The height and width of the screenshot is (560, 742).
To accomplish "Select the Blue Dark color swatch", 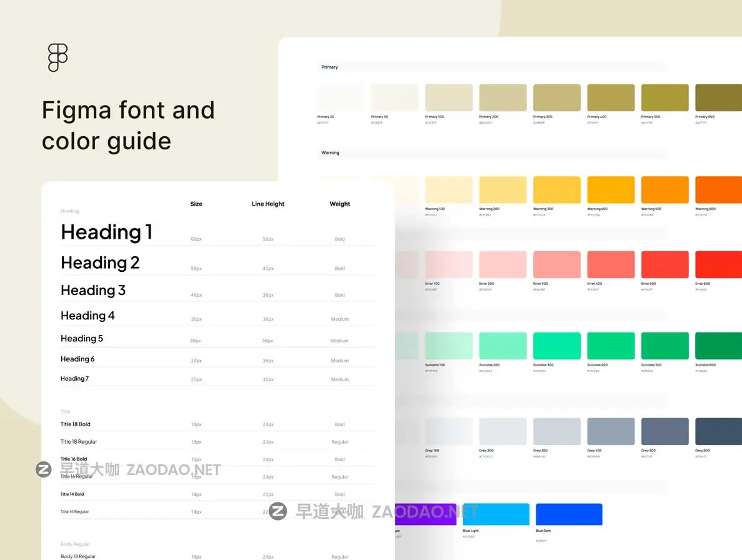I will pos(569,513).
